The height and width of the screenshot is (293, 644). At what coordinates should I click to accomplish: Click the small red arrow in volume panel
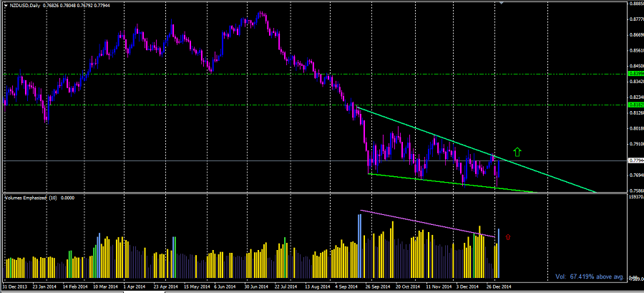tap(507, 236)
